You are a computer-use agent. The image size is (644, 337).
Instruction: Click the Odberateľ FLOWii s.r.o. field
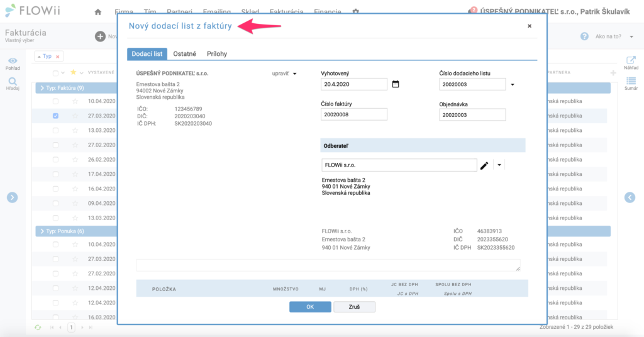click(x=399, y=165)
